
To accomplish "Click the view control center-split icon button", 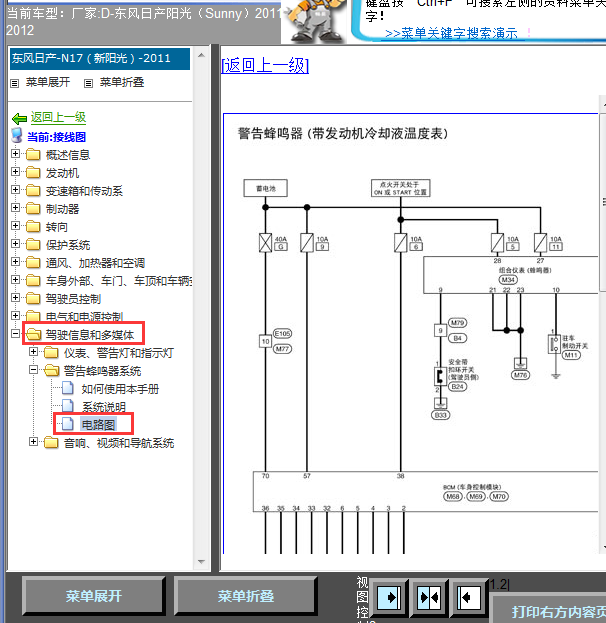I will (429, 598).
